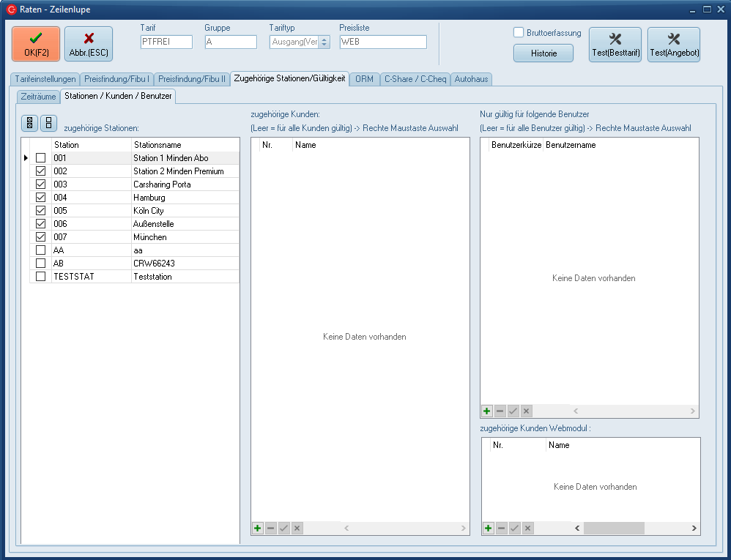Viewport: 731px width, 560px height.
Task: Click the Preisliste input field
Action: [382, 42]
